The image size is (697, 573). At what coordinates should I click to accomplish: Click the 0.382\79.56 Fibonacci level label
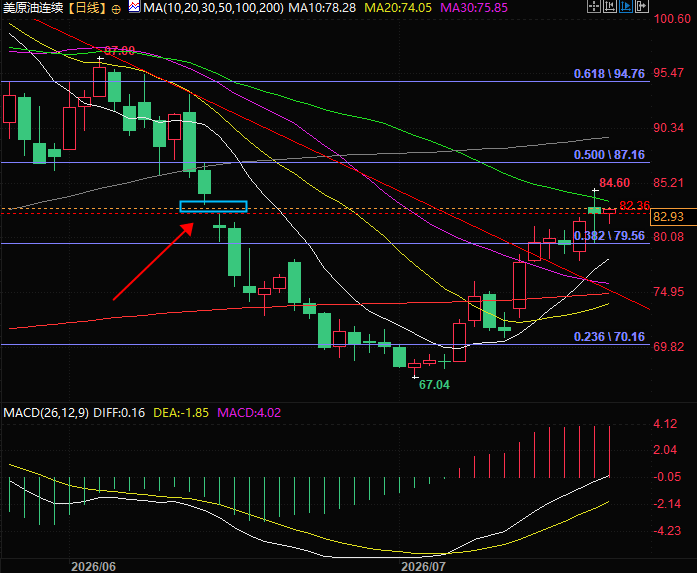[609, 236]
